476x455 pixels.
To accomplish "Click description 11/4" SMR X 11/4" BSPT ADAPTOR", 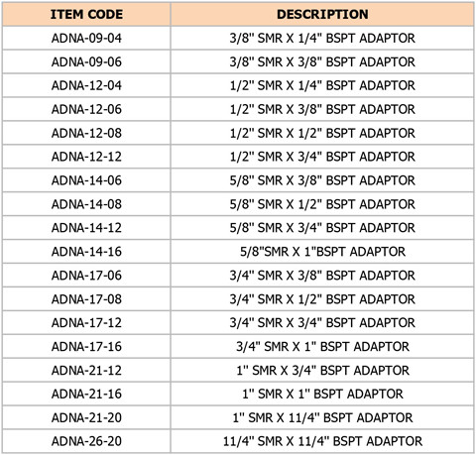I will point(322,441).
